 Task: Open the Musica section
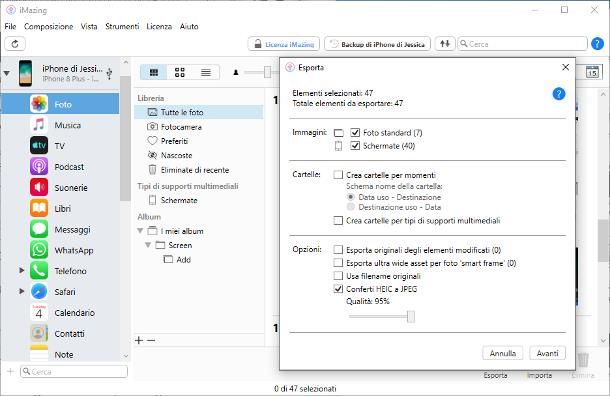coord(60,125)
